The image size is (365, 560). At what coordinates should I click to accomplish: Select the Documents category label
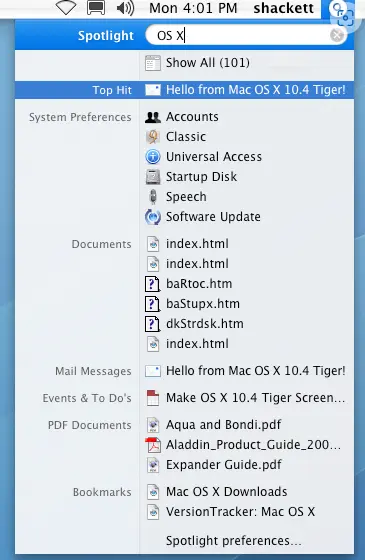tap(101, 244)
